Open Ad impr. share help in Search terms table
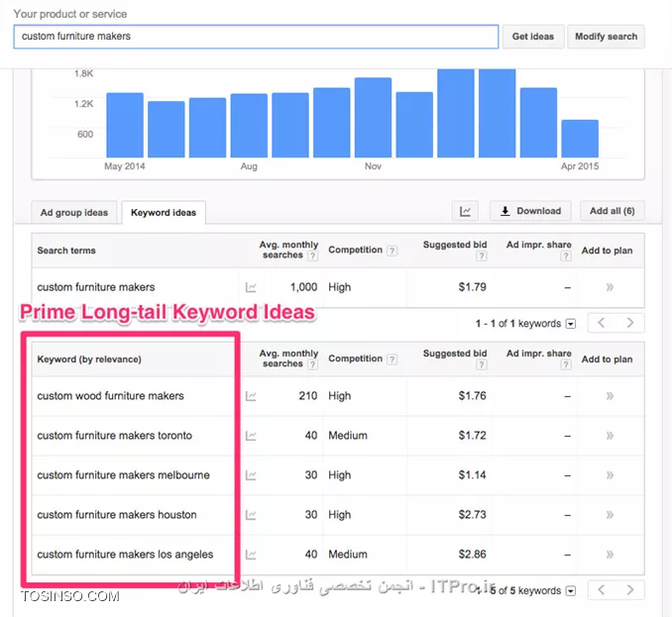 [566, 257]
